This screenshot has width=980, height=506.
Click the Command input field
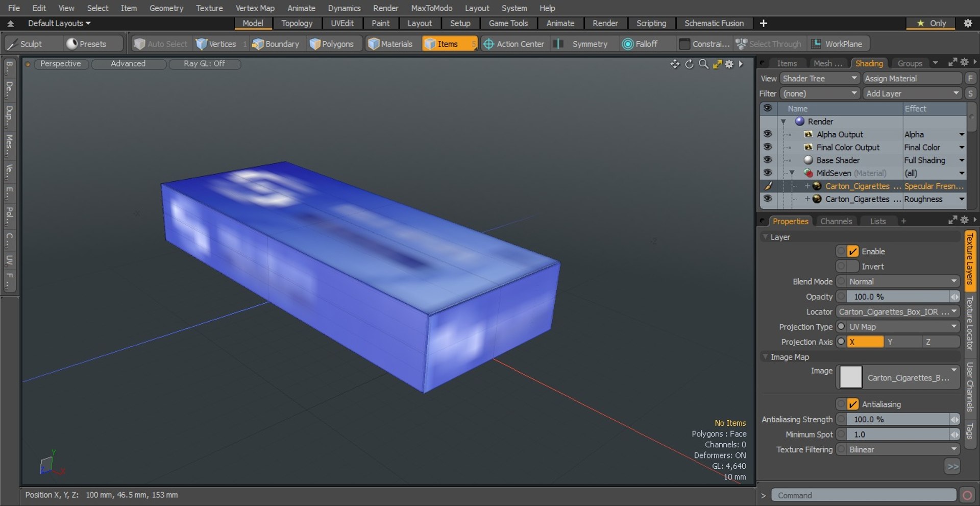point(864,495)
